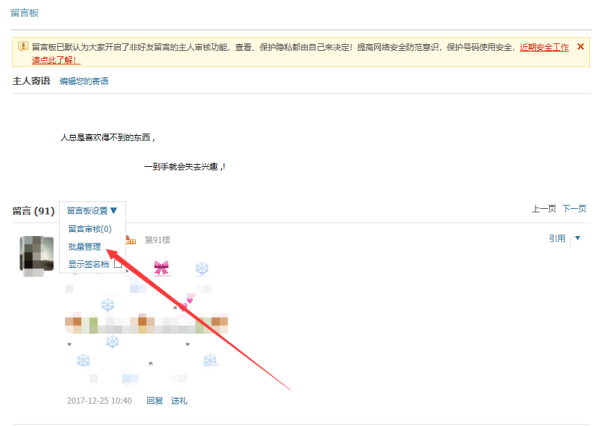The height and width of the screenshot is (426, 600).
Task: Click the 第91楼 floor label
Action: pos(157,240)
